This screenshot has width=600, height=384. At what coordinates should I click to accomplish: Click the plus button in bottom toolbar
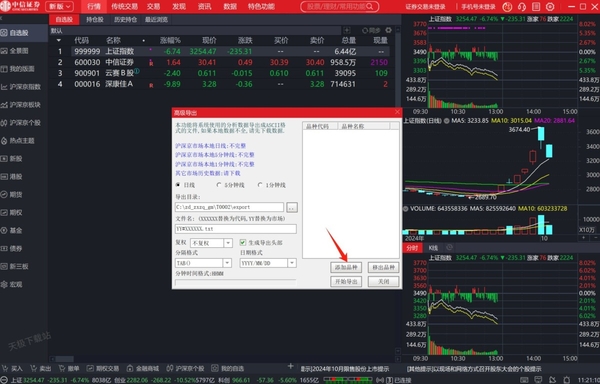coord(290,367)
